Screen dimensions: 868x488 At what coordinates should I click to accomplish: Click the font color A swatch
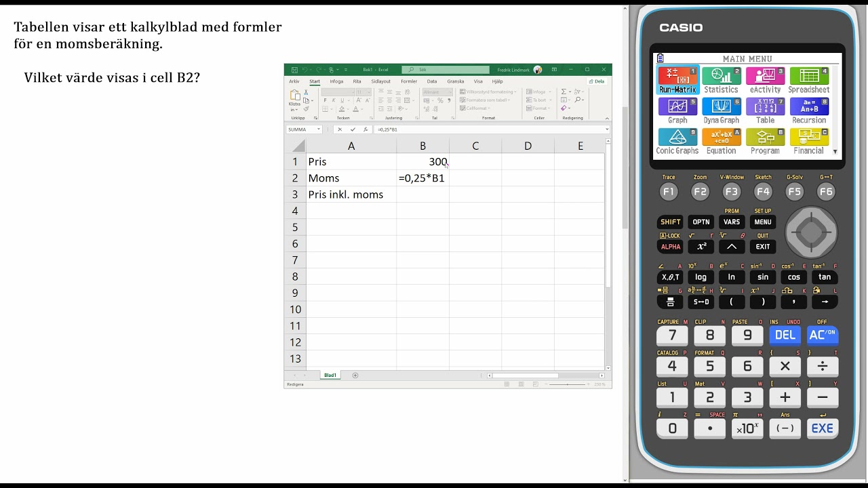point(356,108)
